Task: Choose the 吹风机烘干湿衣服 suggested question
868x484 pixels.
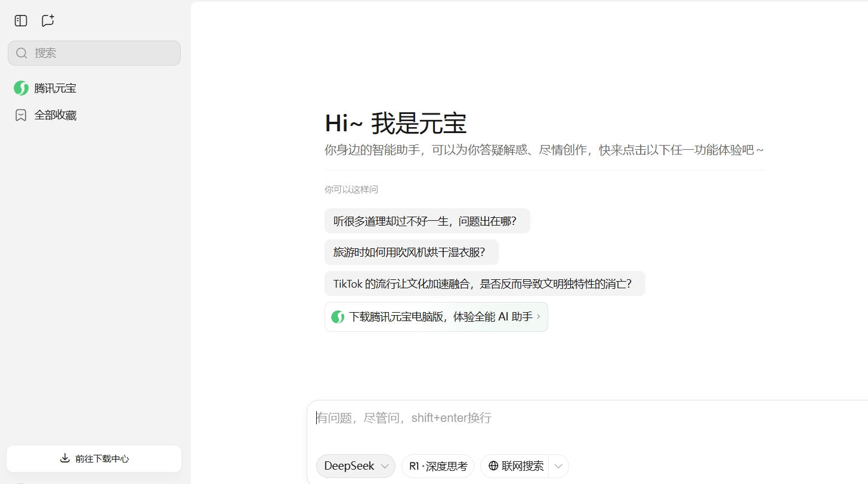Action: tap(411, 252)
